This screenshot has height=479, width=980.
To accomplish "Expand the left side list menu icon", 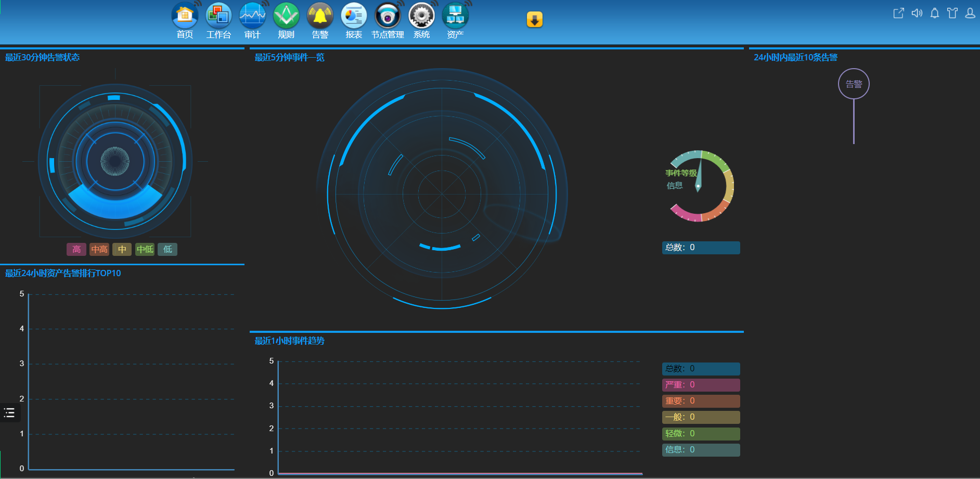I will [9, 413].
